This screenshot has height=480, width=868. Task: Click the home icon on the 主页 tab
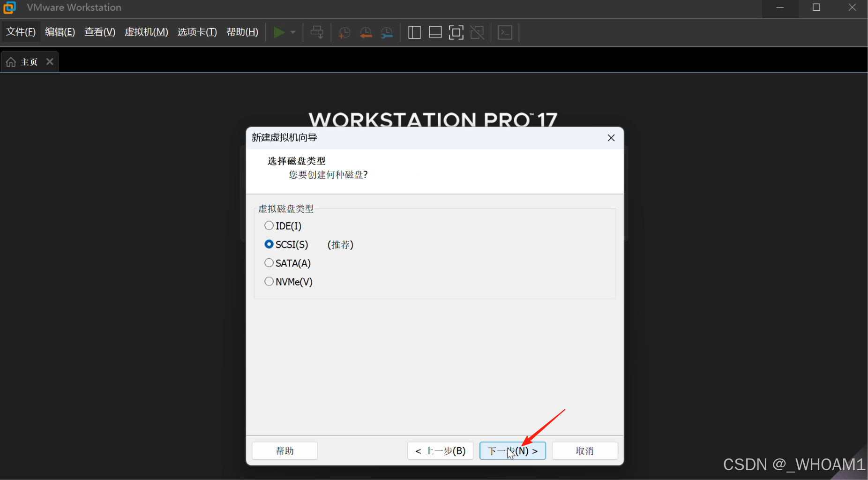click(x=11, y=62)
